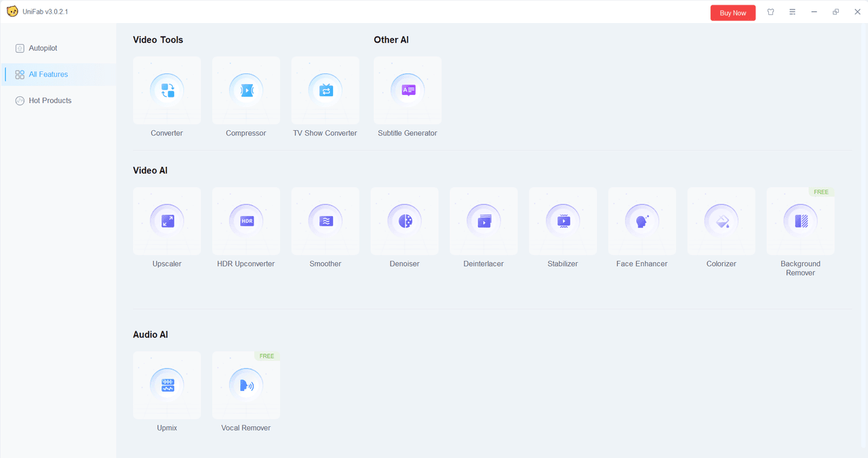Open the Converter tool

tap(167, 90)
